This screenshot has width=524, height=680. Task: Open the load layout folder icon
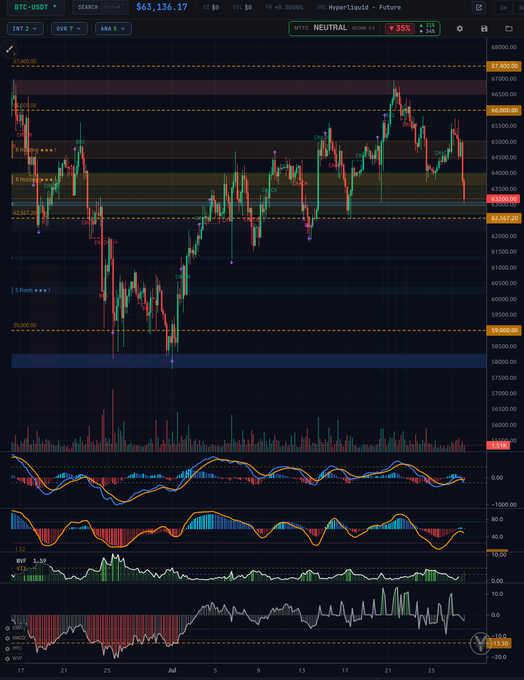tap(509, 29)
